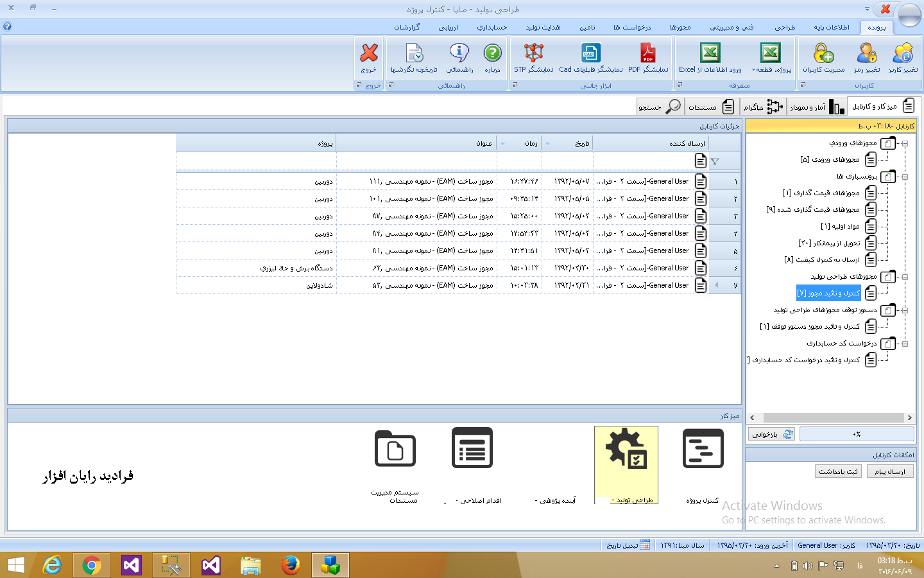Image resolution: width=924 pixels, height=578 pixels.
Task: Click the Excel import (ورود اطلاعات از Excel) icon
Action: coord(710,53)
